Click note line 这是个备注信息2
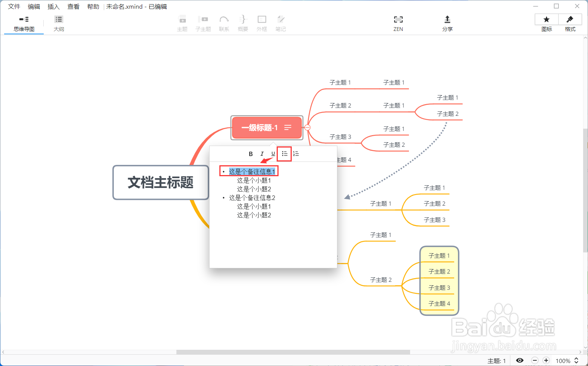588x366 pixels. (x=252, y=198)
